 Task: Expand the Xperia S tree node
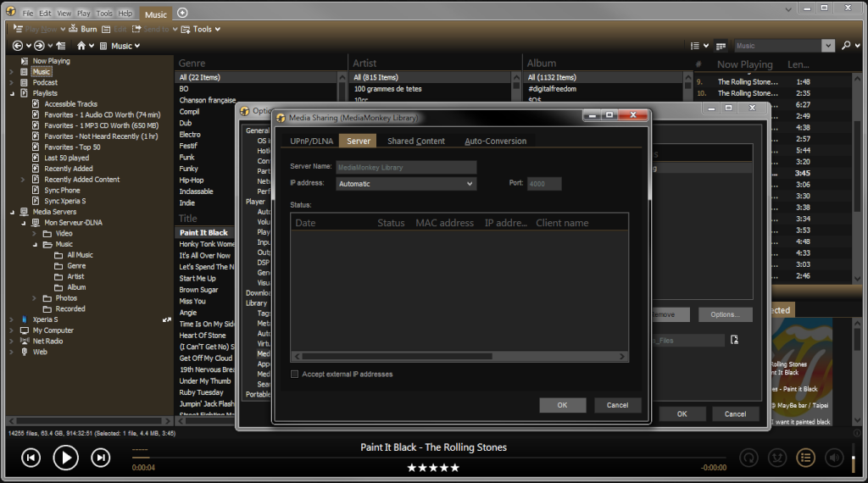(x=12, y=319)
